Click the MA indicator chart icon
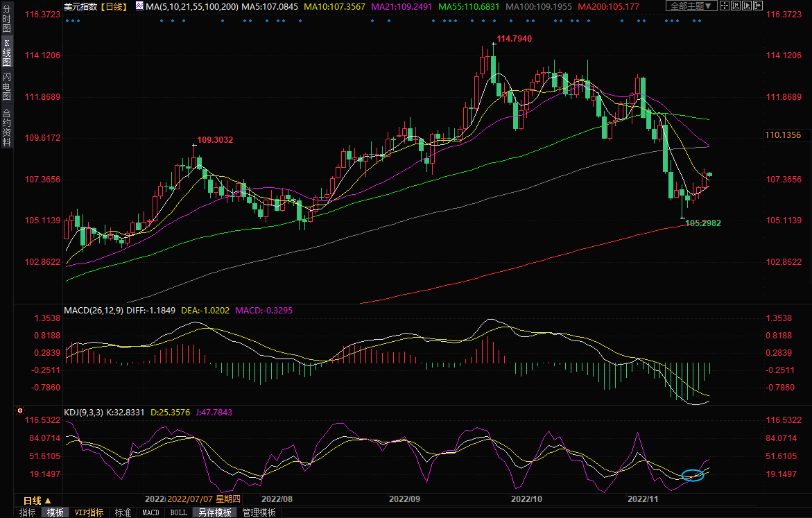 pyautogui.click(x=139, y=6)
